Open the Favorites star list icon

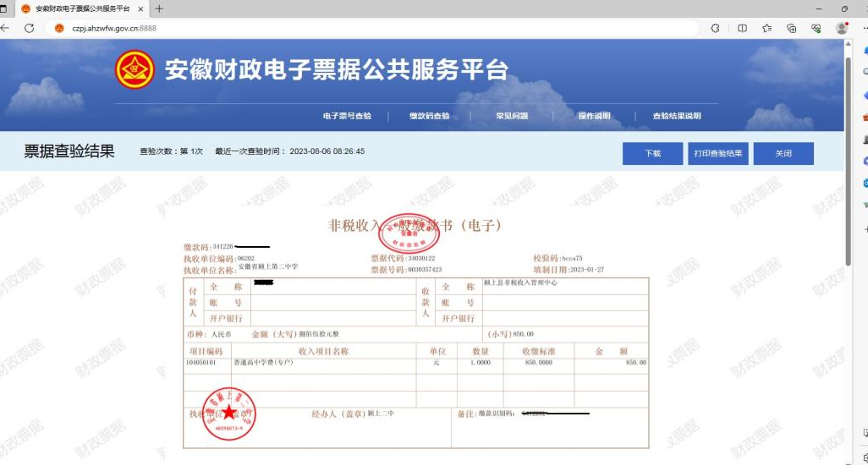pyautogui.click(x=766, y=28)
